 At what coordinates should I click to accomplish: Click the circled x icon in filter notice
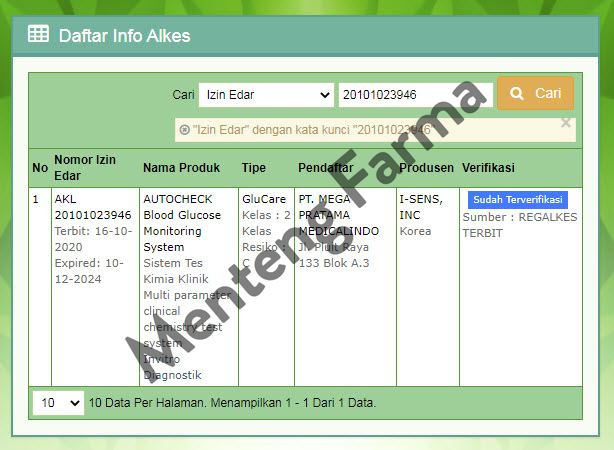tap(184, 130)
